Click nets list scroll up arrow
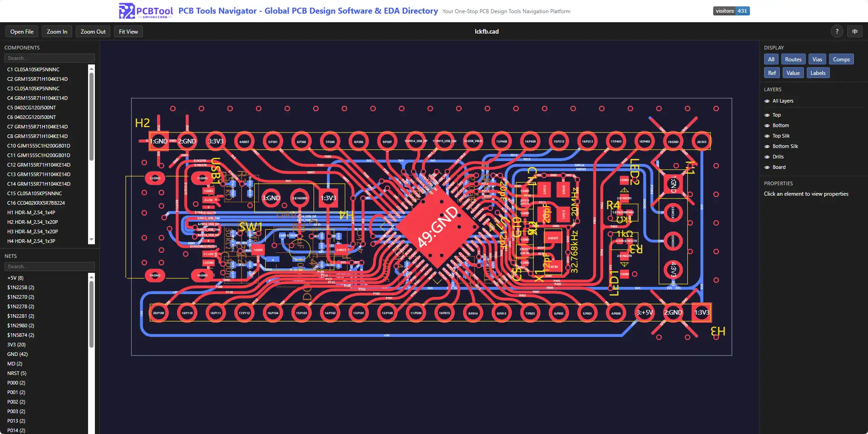 pyautogui.click(x=91, y=277)
